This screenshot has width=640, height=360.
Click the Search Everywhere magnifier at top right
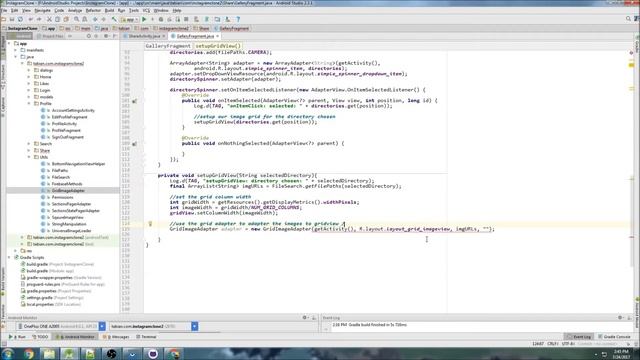coord(628,19)
